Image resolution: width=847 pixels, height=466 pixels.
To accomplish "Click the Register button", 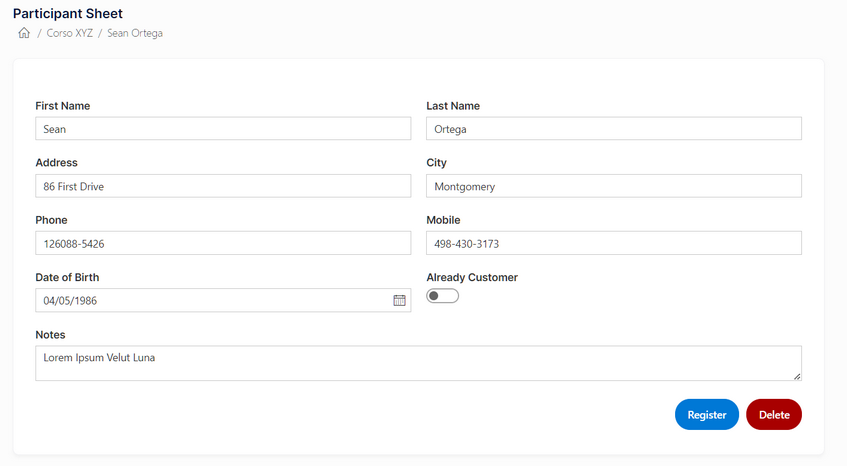I will click(707, 415).
